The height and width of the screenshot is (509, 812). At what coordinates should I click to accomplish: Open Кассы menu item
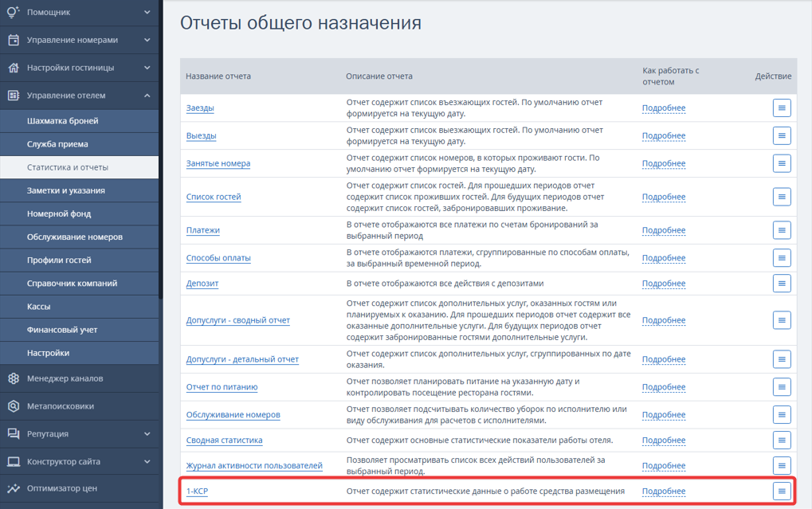point(79,307)
